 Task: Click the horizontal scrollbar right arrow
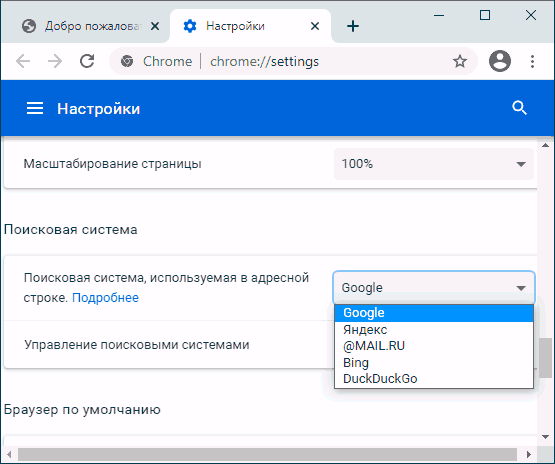coord(529,454)
